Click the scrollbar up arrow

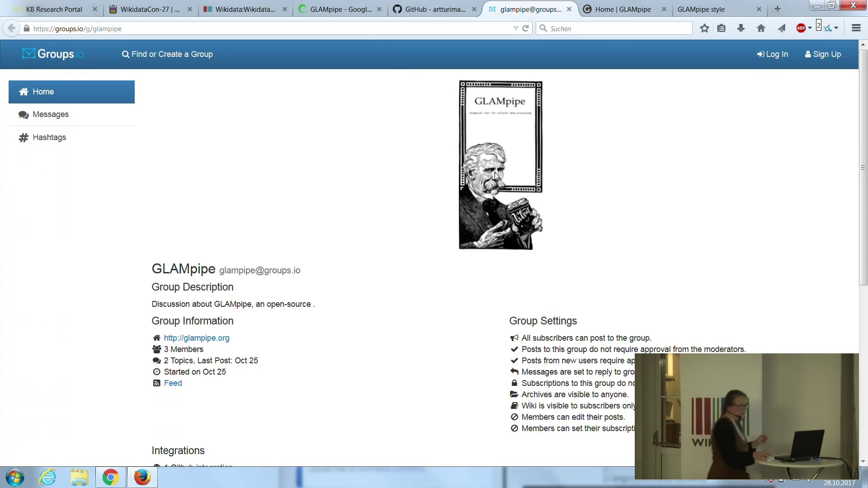click(x=863, y=44)
